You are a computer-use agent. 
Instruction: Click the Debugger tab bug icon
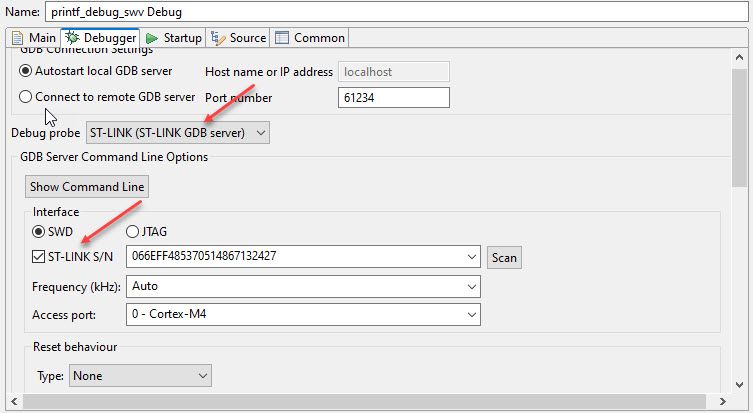click(73, 37)
